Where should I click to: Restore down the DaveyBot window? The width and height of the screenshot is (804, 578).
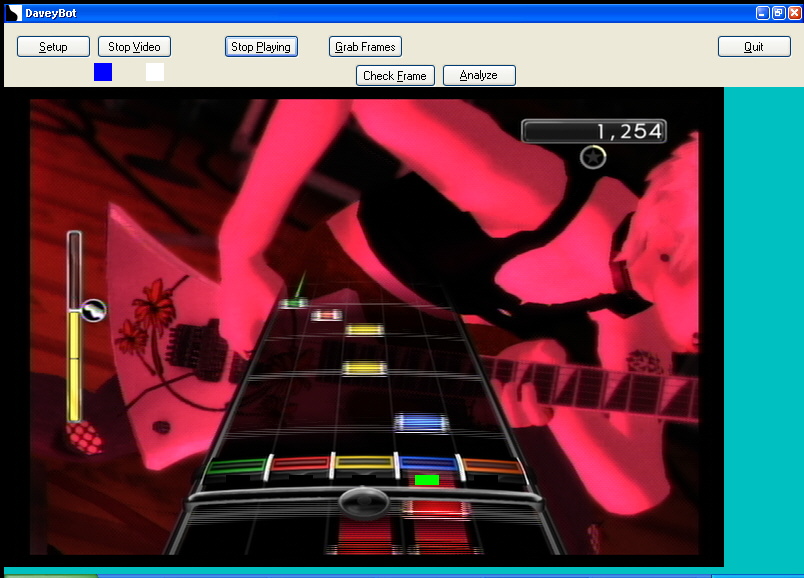tap(778, 13)
